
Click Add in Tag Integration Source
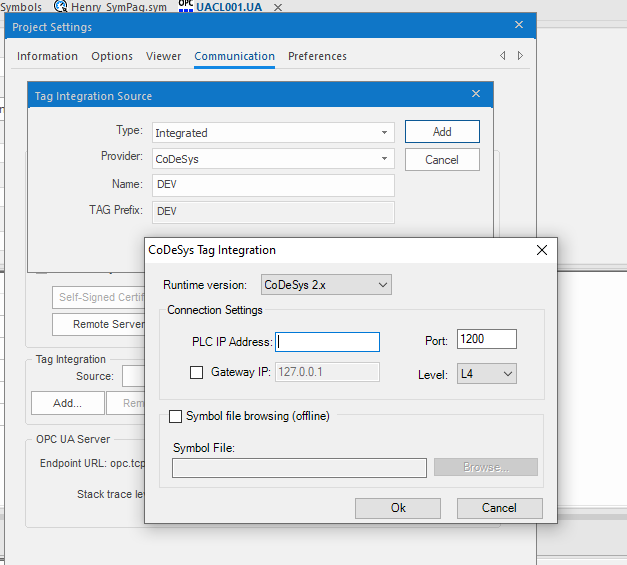click(442, 132)
